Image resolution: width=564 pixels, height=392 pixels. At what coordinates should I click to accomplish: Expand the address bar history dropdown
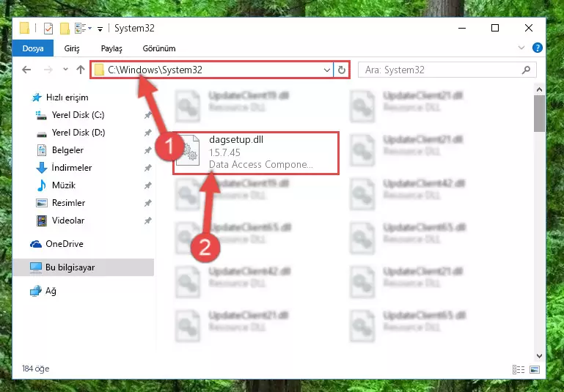(326, 70)
